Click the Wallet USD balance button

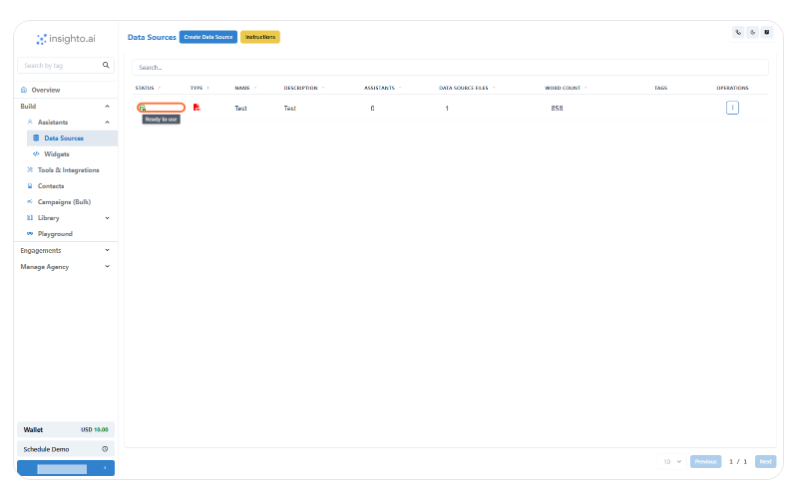pyautogui.click(x=66, y=429)
